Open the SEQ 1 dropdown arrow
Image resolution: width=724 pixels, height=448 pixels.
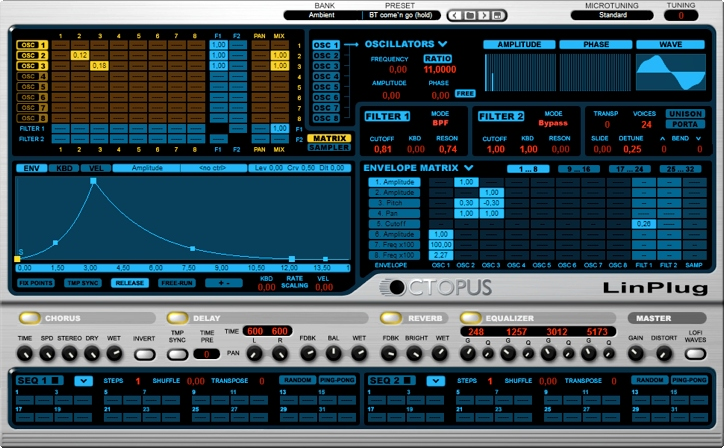pos(84,381)
